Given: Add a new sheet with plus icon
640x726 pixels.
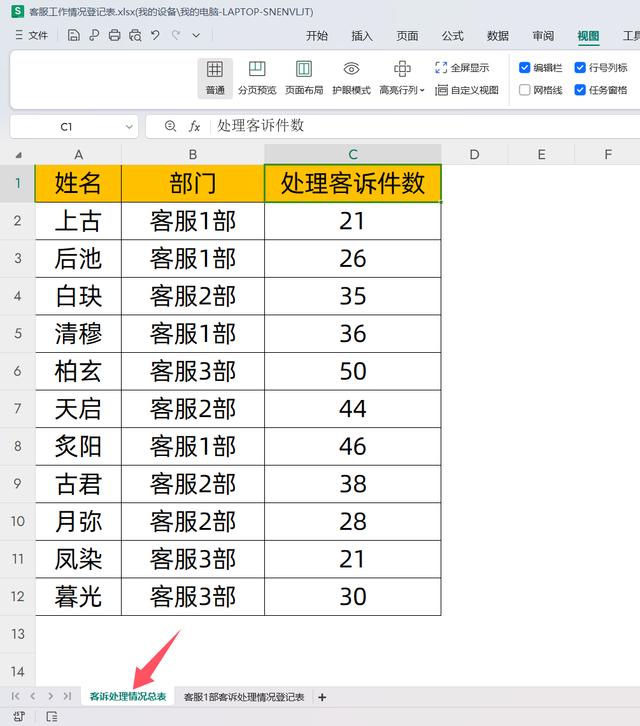Looking at the screenshot, I should tap(322, 696).
